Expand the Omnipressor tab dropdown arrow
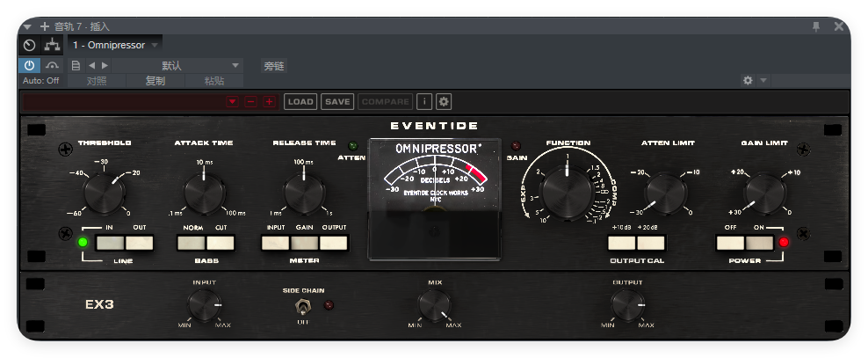Image resolution: width=868 pixels, height=358 pixels. [x=155, y=45]
